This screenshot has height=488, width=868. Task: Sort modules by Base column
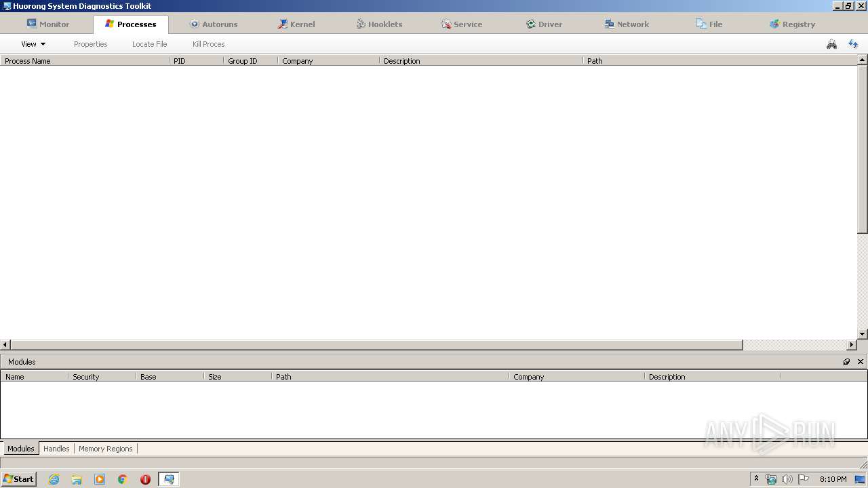170,377
